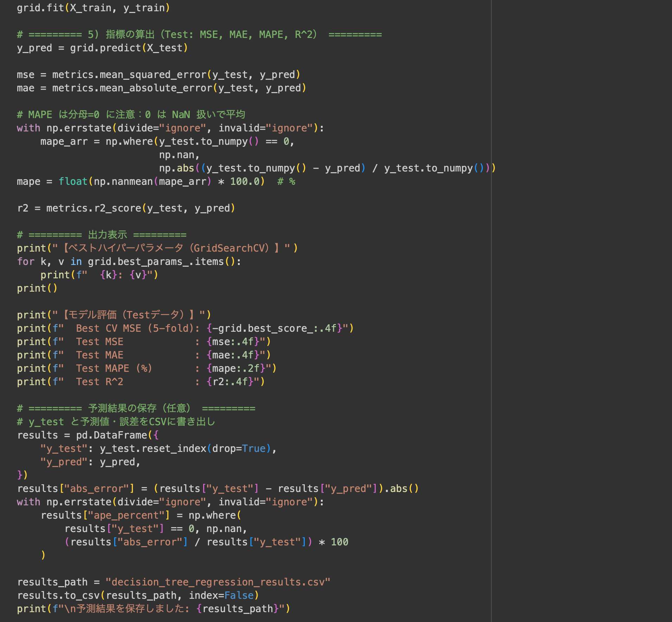Click 'mape_arr = np.where' line
This screenshot has height=622, width=672.
pyautogui.click(x=167, y=141)
